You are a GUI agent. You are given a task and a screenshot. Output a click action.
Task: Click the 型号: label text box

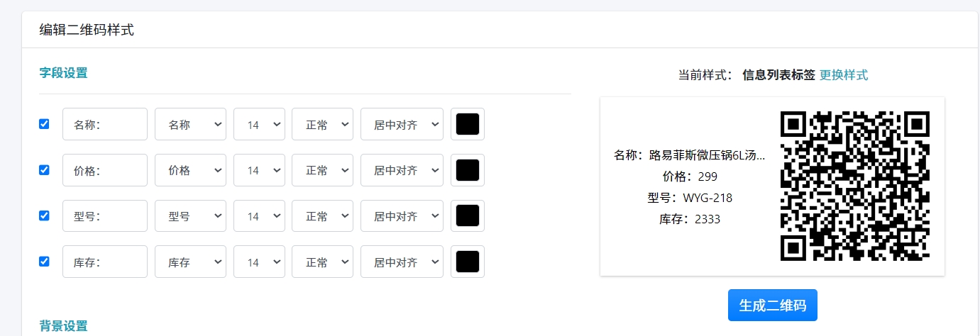tap(104, 216)
